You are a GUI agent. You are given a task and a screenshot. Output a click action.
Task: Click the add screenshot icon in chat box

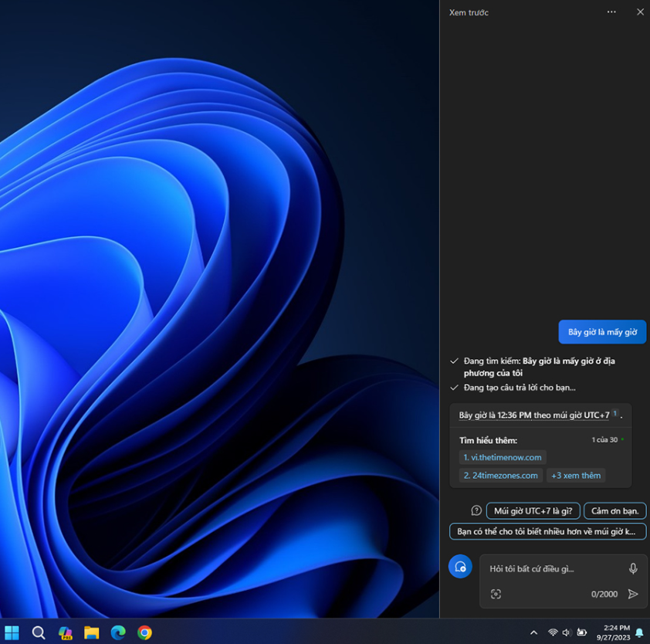[496, 594]
